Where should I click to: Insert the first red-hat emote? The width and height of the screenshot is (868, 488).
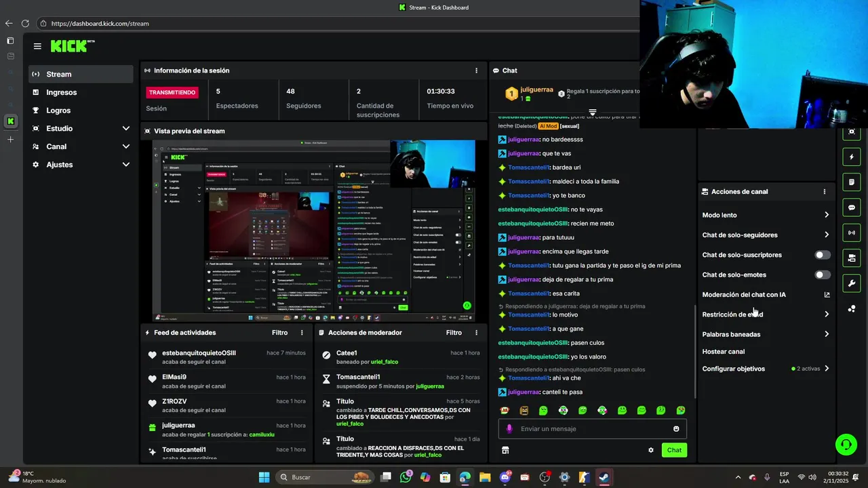point(505,411)
